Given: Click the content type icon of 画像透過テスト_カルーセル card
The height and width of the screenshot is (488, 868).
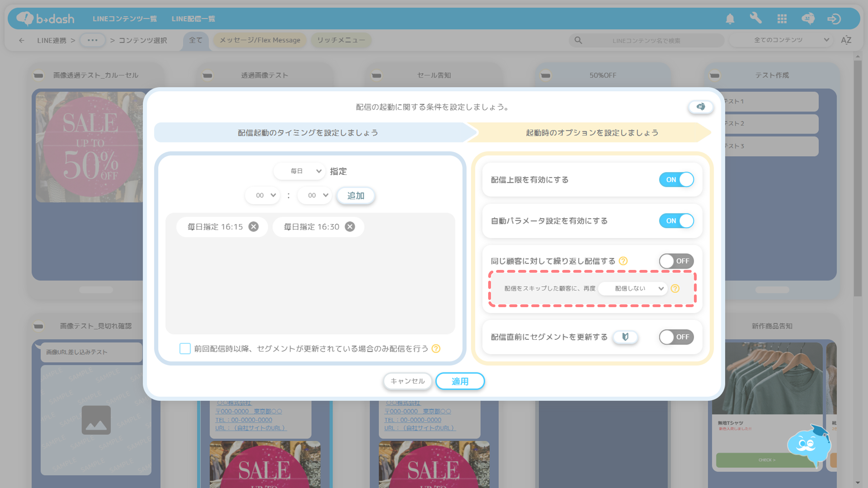Looking at the screenshot, I should pos(39,75).
